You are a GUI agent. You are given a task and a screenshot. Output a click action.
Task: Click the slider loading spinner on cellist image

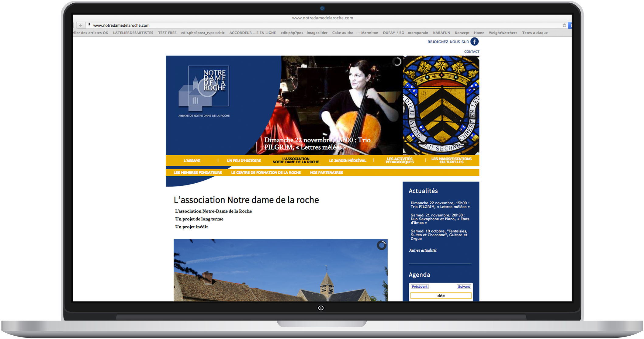[397, 62]
